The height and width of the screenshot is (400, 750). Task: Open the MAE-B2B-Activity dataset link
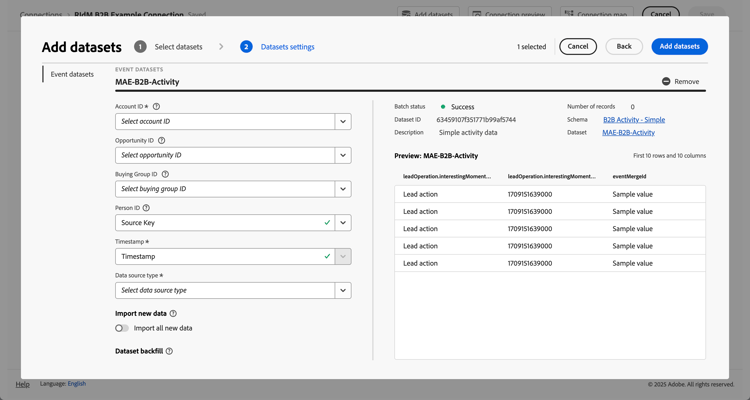(628, 132)
